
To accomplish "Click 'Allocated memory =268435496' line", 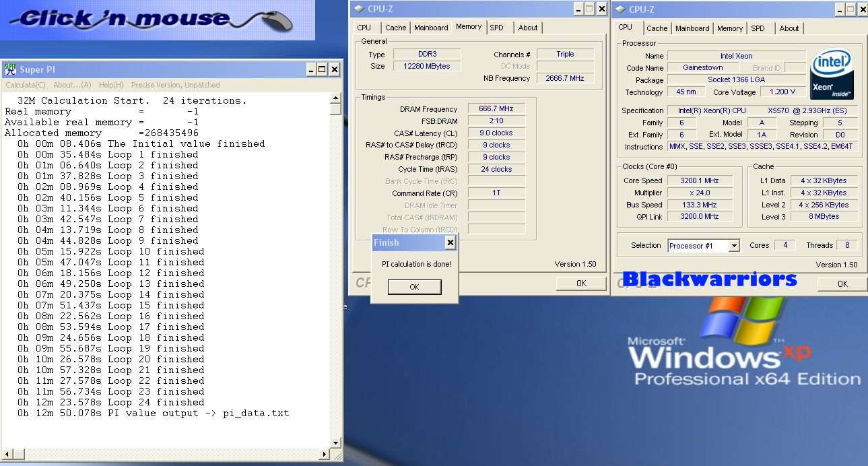I will tap(102, 133).
